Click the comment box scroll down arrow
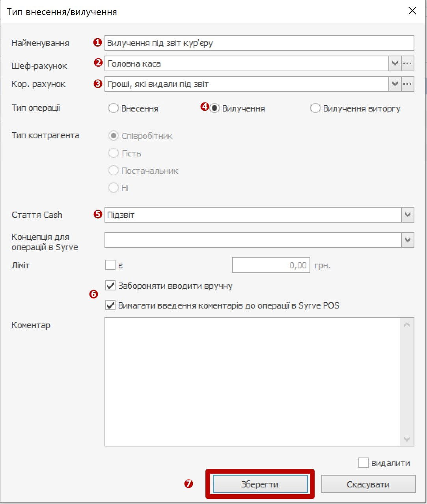The image size is (427, 504). (407, 439)
